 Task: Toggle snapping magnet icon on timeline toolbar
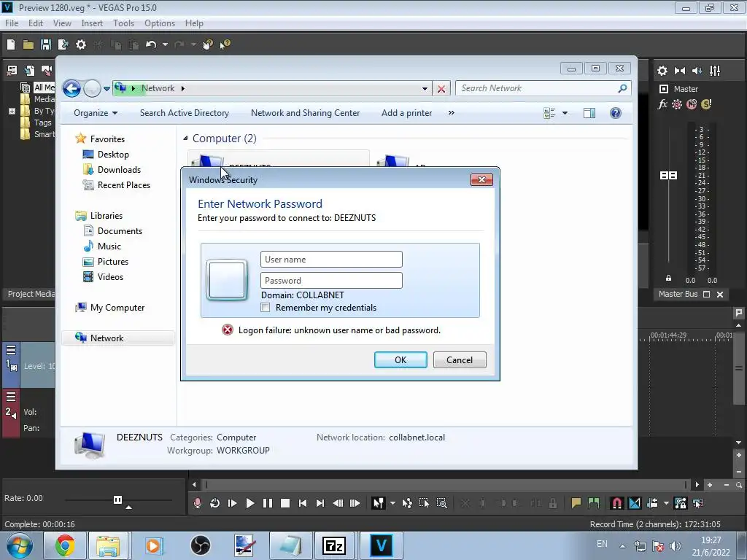(616, 503)
